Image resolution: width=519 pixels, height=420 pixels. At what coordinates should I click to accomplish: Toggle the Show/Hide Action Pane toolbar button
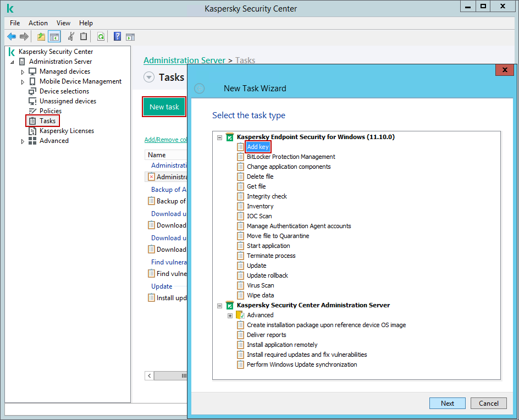pyautogui.click(x=130, y=37)
